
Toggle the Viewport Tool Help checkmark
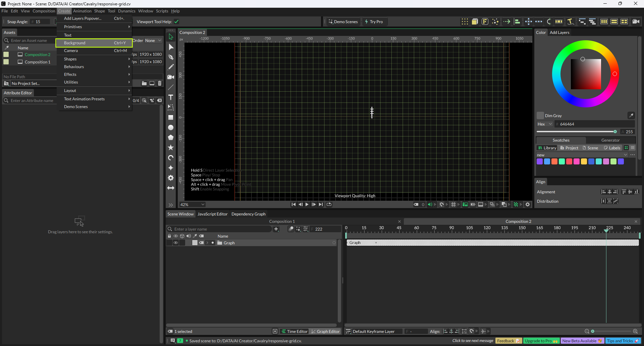tap(176, 22)
